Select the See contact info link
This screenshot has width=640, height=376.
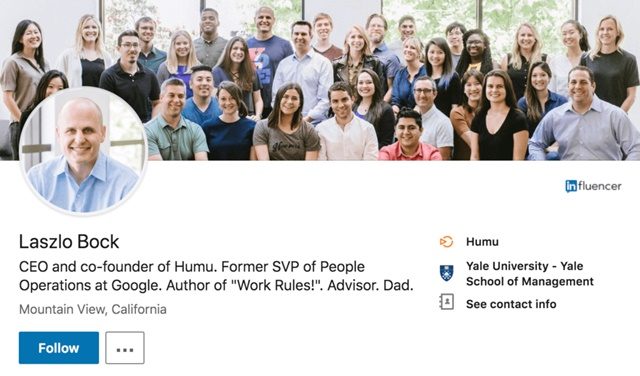[x=511, y=304]
